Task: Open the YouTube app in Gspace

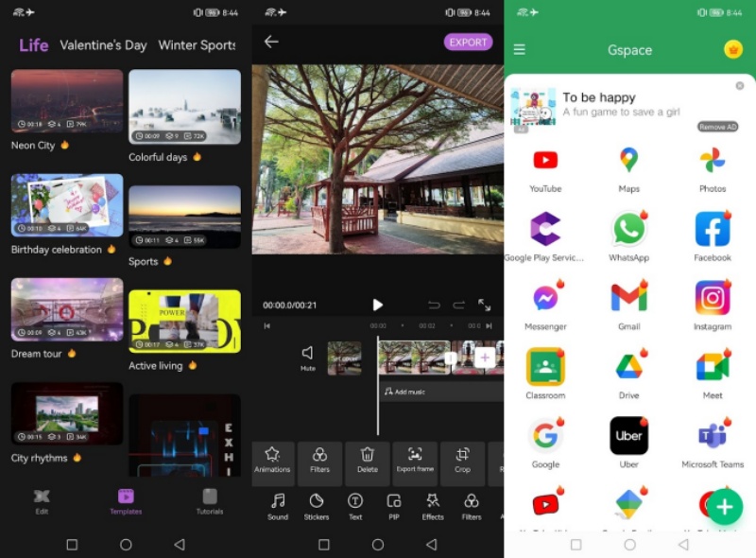Action: [545, 160]
